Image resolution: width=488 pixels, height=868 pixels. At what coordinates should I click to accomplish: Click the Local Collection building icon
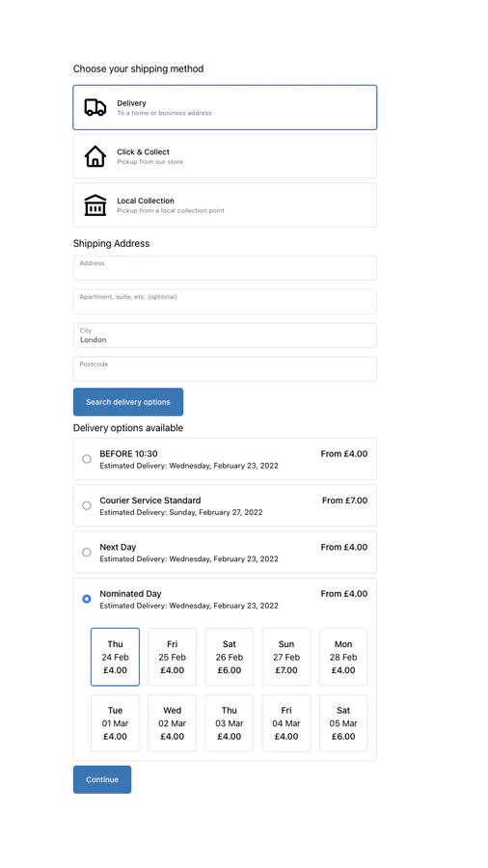[95, 204]
